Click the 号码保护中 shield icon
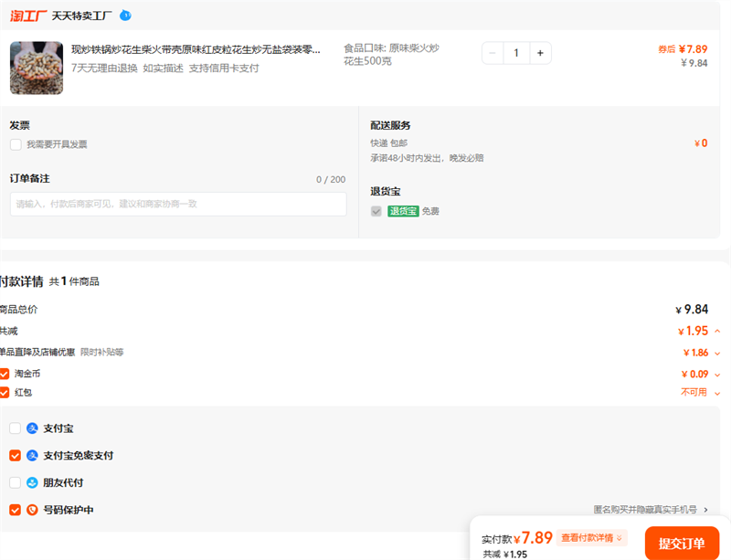The width and height of the screenshot is (731, 560). 32,510
